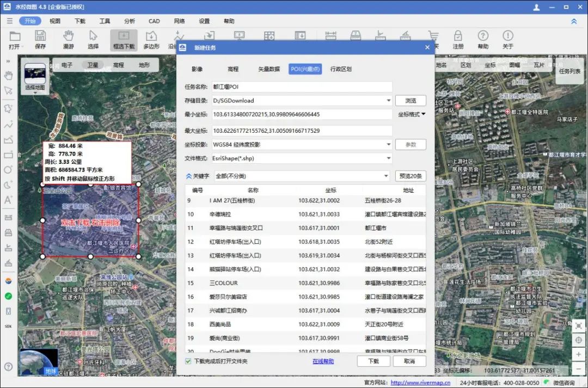Image resolution: width=588 pixels, height=388 pixels.
Task: Select the draw polyline tool in left sidebar
Action: point(8,125)
